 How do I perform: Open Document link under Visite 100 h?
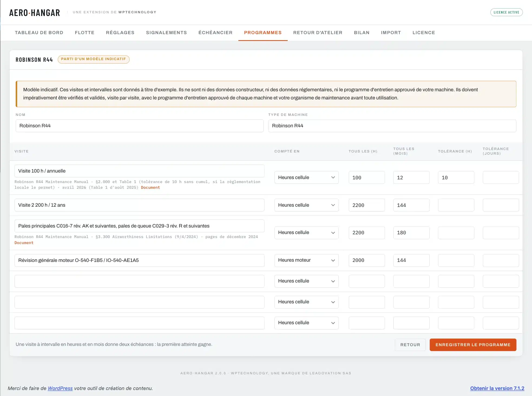[x=150, y=187]
